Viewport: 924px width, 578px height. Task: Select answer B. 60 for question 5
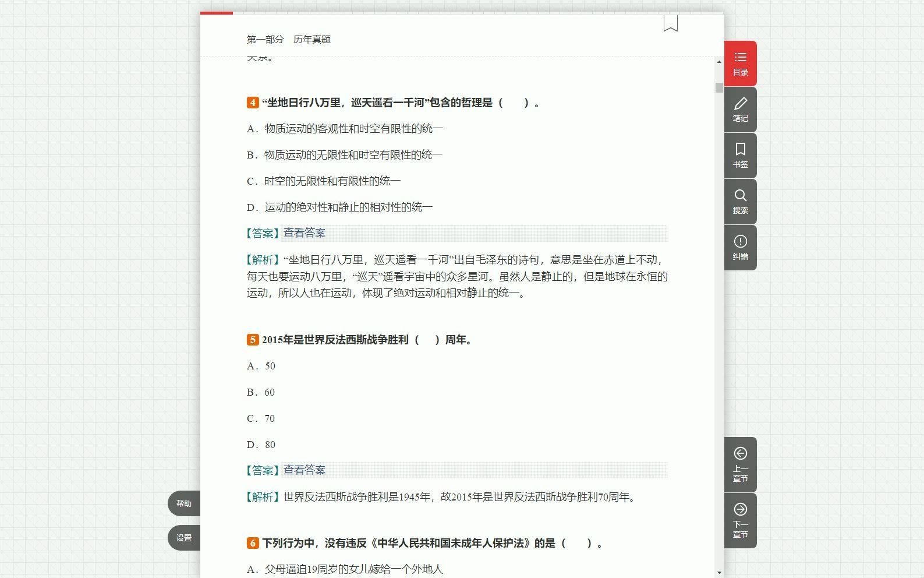point(261,392)
